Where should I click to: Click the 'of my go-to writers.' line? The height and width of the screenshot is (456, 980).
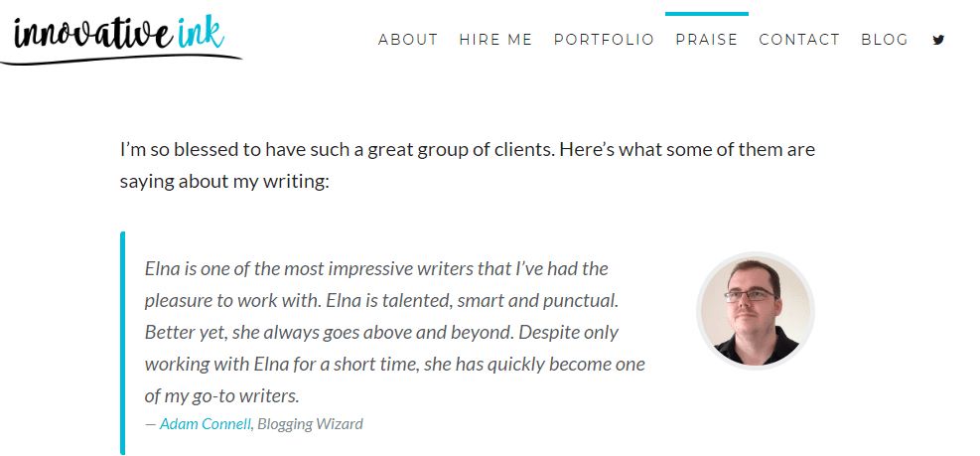click(x=221, y=395)
